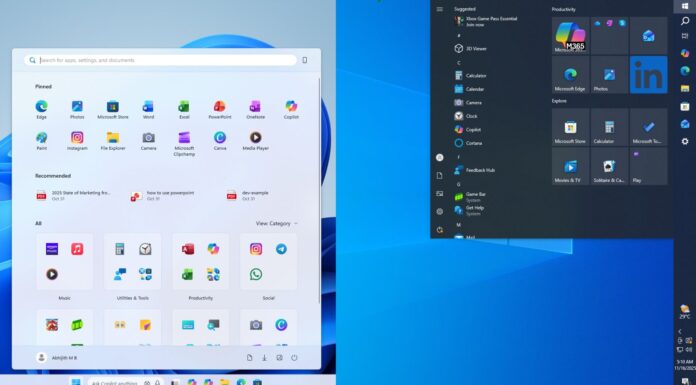Open Settings gear on the Windows 10 taskbar

coord(685,141)
